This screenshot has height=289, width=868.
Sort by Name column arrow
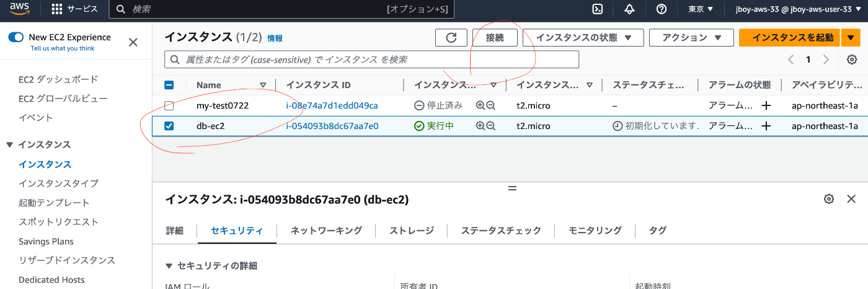(263, 86)
